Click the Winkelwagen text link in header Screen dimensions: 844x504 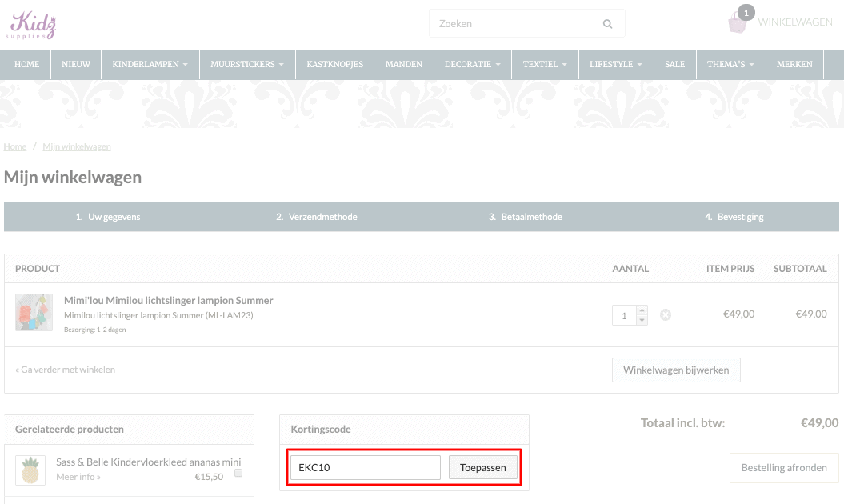(795, 22)
